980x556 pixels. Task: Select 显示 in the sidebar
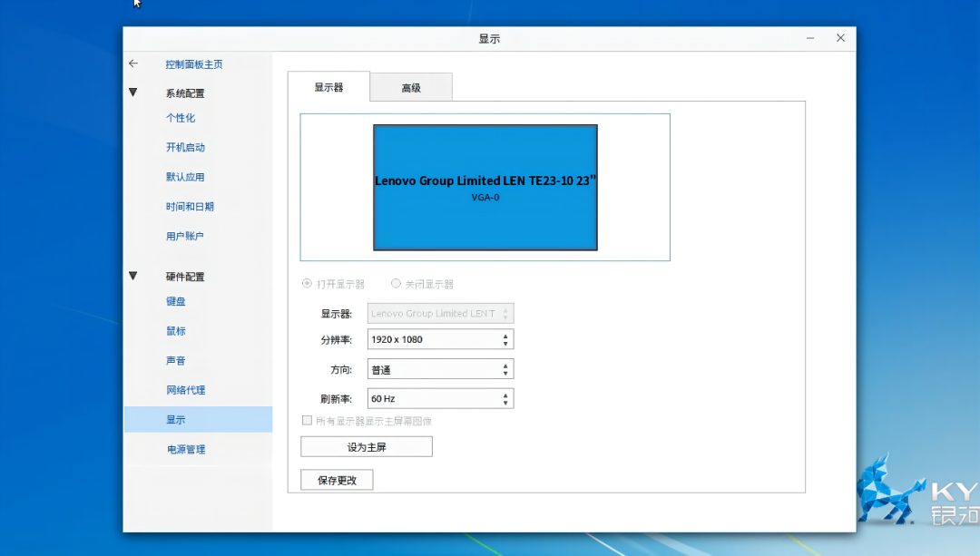pyautogui.click(x=199, y=419)
